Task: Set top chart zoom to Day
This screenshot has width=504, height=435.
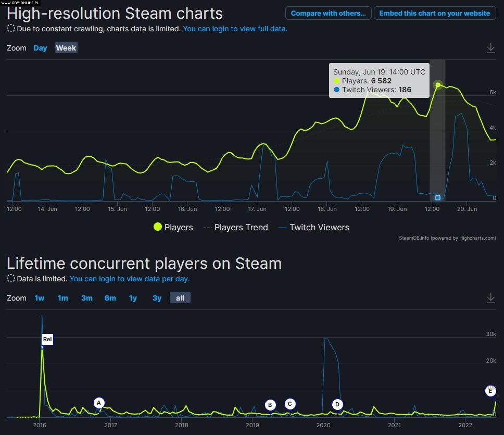Action: [40, 48]
